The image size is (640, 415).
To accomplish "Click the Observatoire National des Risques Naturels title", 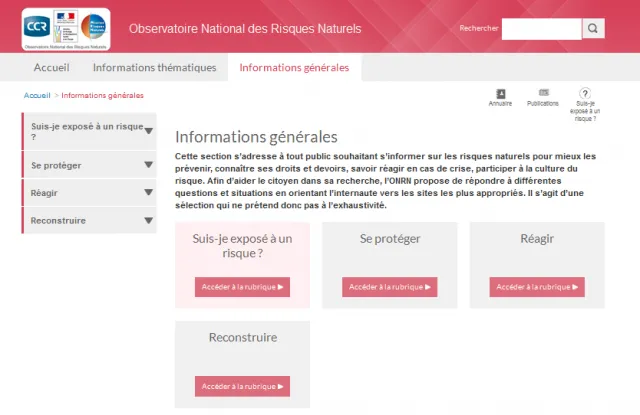I will [245, 29].
